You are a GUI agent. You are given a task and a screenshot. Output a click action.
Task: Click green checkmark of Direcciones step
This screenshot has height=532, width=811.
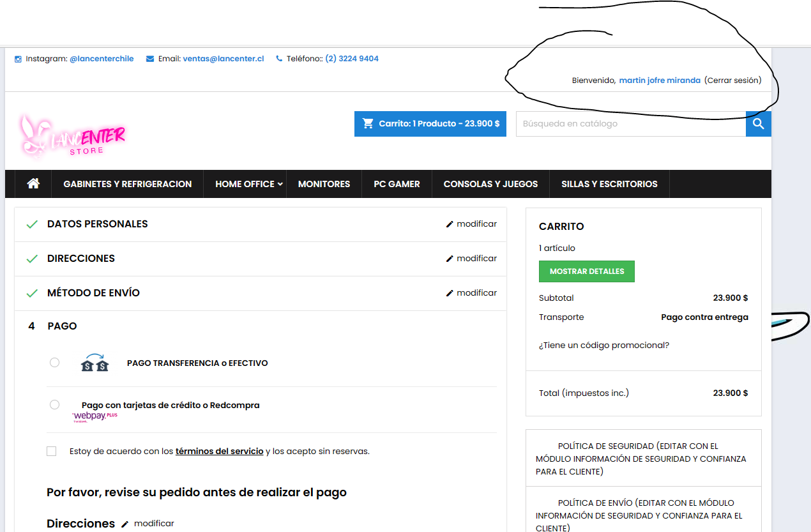pos(32,259)
